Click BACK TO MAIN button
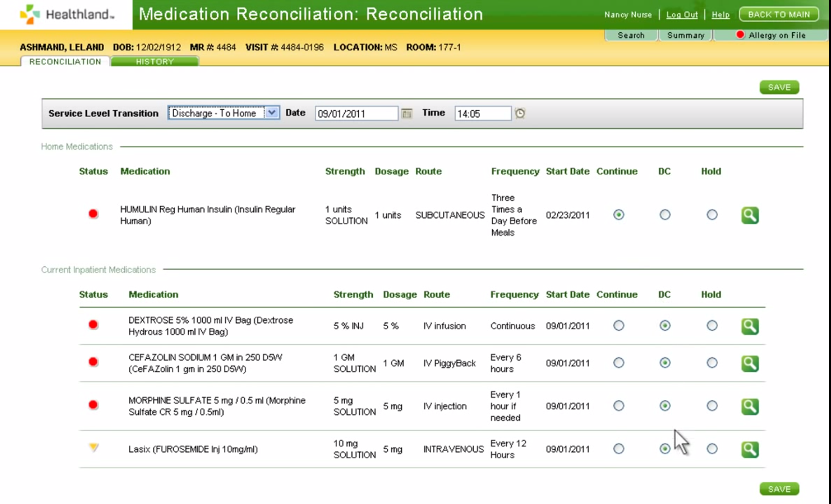The height and width of the screenshot is (504, 831). point(779,14)
